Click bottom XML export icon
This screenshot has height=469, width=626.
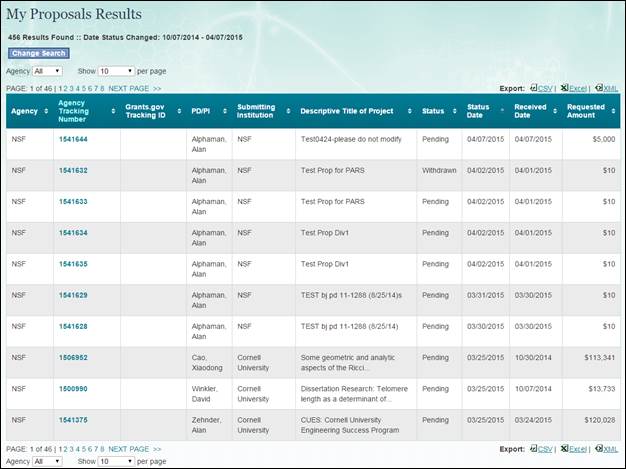click(607, 449)
